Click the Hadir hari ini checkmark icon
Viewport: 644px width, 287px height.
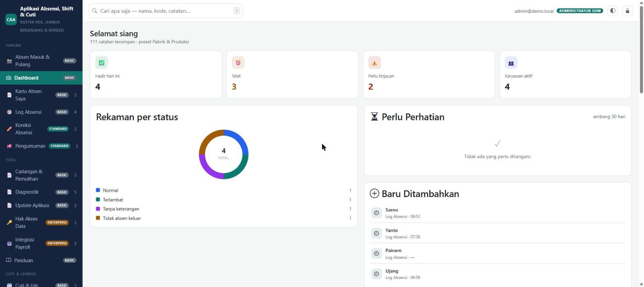click(x=101, y=62)
